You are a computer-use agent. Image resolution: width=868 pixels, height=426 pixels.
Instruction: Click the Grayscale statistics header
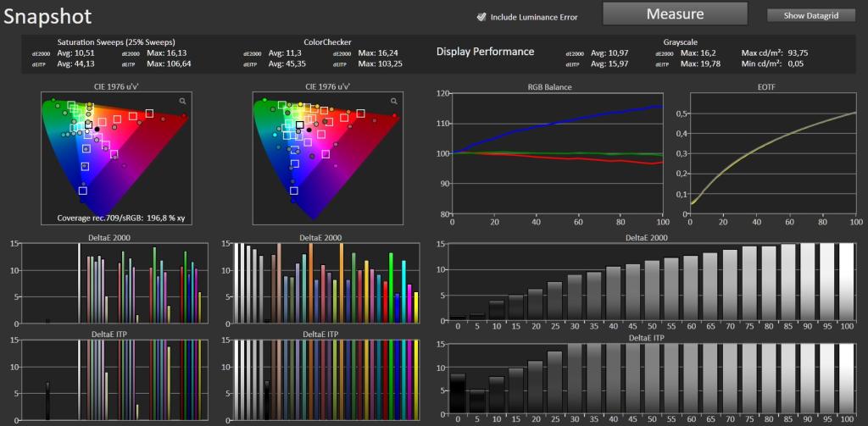681,42
